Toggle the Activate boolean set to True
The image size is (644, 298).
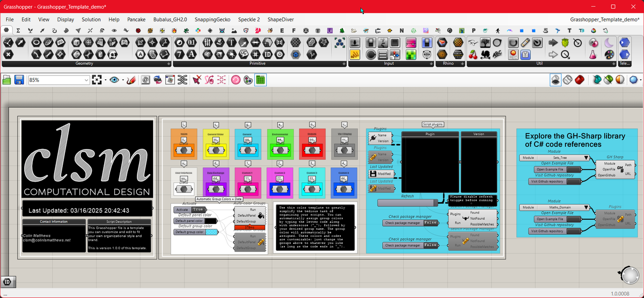[198, 210]
